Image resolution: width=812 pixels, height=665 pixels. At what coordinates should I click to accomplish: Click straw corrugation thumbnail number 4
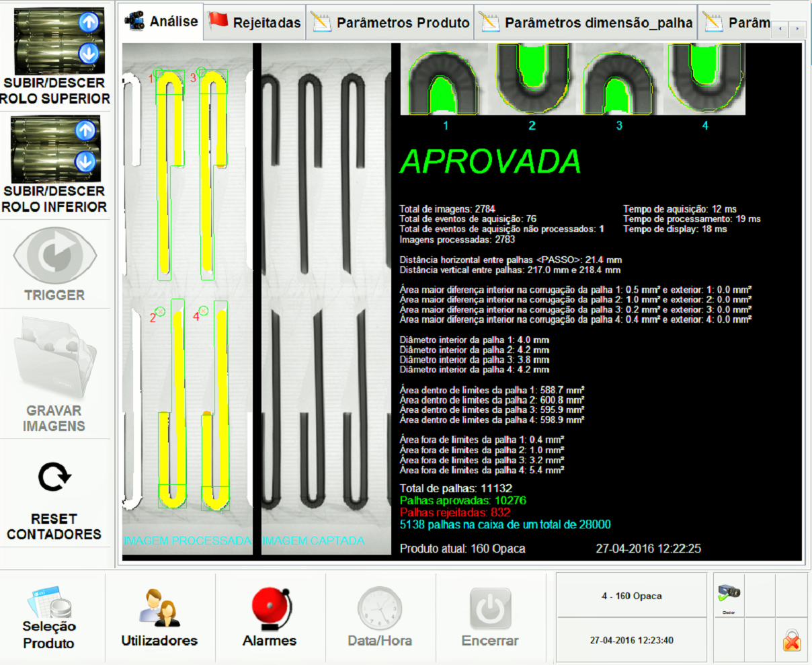(x=704, y=79)
